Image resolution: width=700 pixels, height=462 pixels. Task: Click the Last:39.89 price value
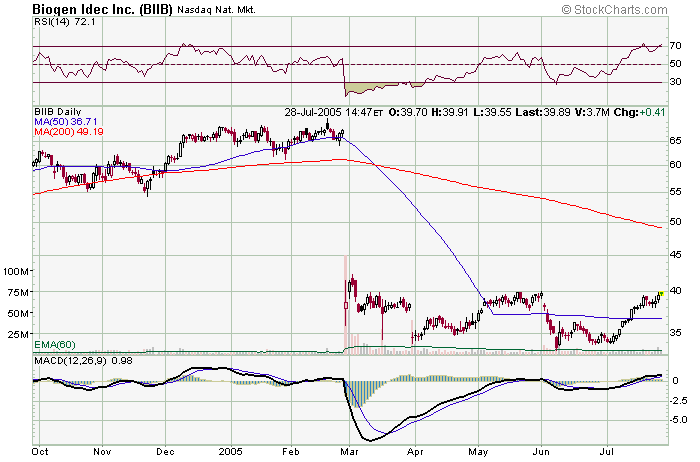pyautogui.click(x=543, y=112)
